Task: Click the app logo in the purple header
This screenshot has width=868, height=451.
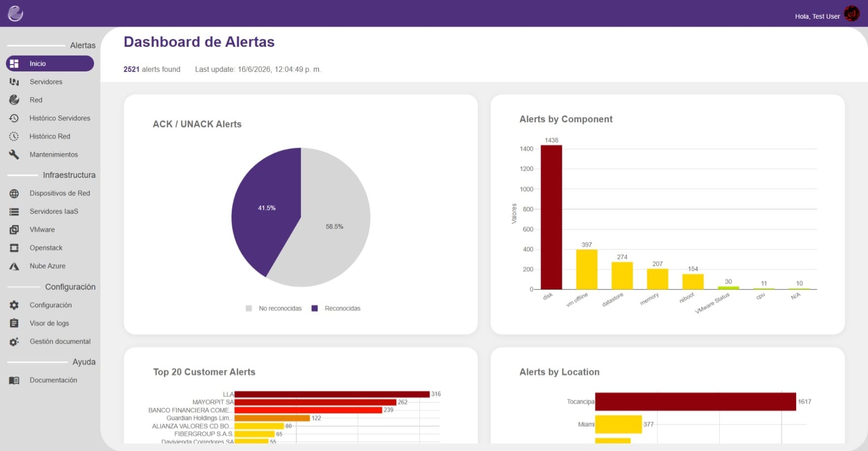Action: [15, 13]
